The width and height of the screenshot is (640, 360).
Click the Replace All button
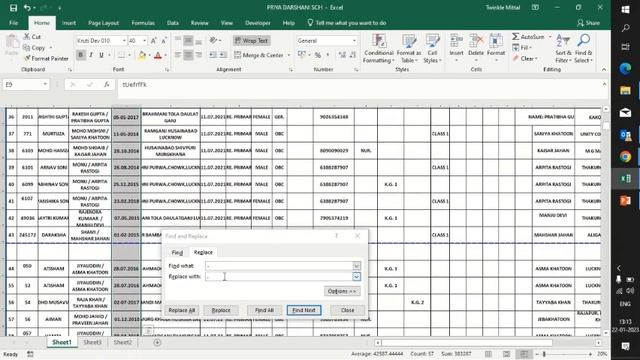coord(182,310)
